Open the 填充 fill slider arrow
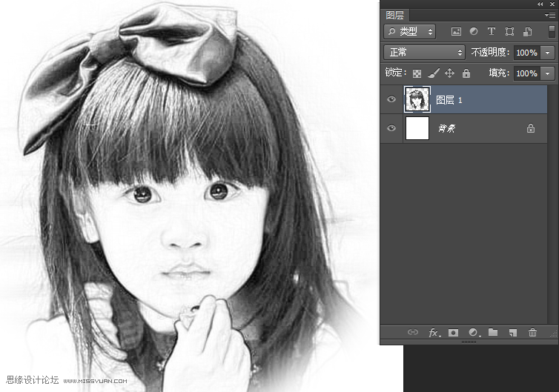 pos(548,73)
